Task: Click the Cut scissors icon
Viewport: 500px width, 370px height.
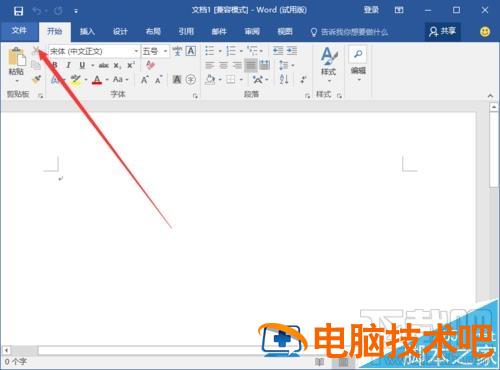Action: [36, 51]
